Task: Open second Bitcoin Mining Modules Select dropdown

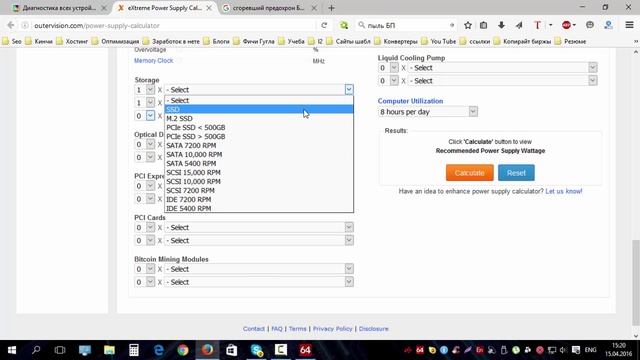Action: point(259,282)
